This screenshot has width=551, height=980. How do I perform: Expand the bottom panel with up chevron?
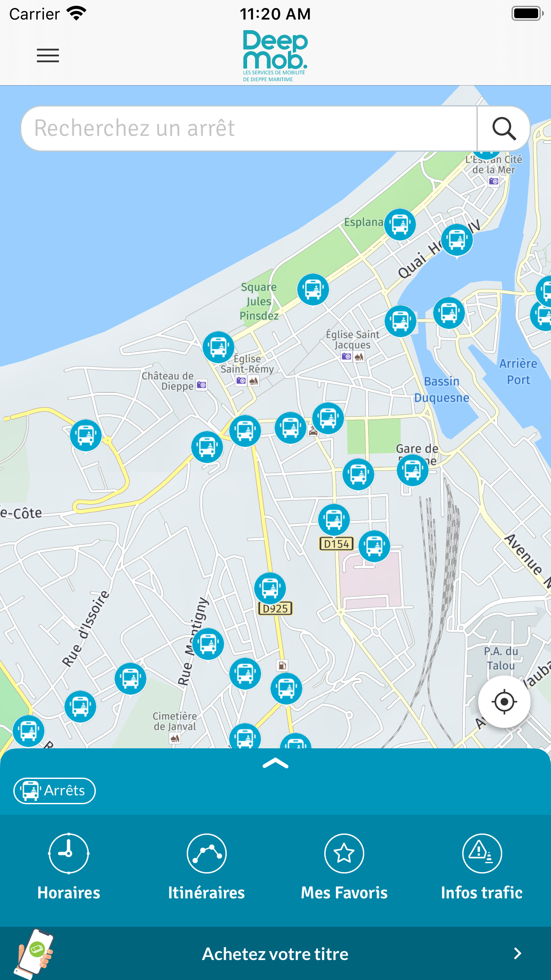pyautogui.click(x=275, y=763)
